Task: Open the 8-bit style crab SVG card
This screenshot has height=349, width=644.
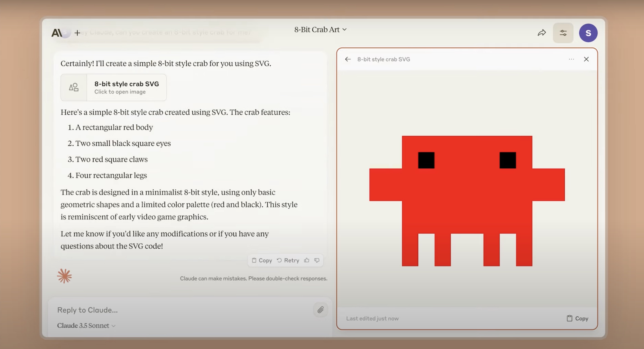Action: pos(114,88)
